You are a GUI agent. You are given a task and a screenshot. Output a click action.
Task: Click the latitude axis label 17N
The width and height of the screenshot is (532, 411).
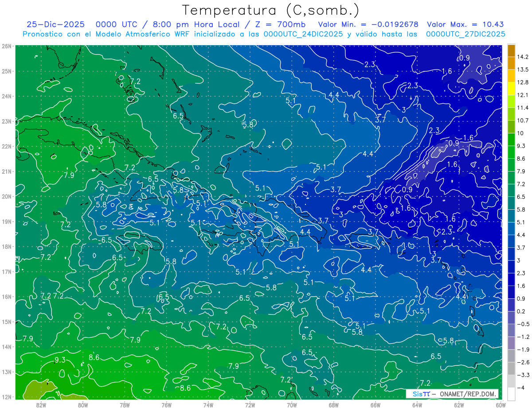click(6, 271)
